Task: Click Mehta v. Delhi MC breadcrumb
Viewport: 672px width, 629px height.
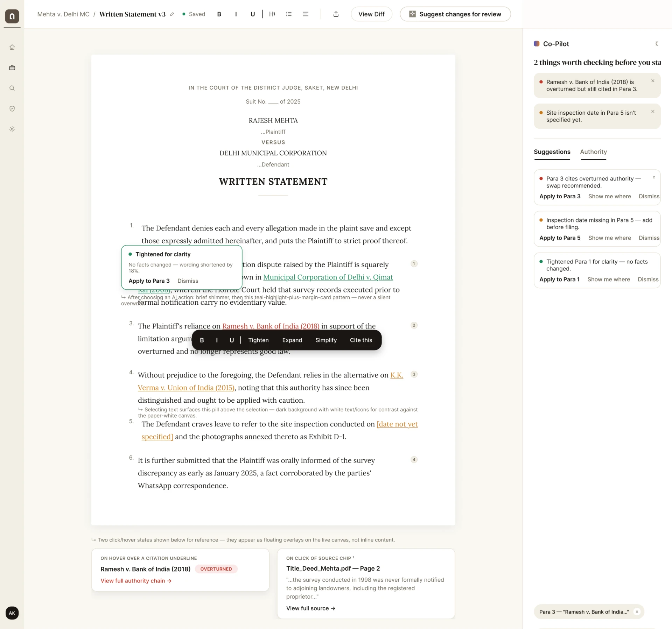Action: (63, 14)
